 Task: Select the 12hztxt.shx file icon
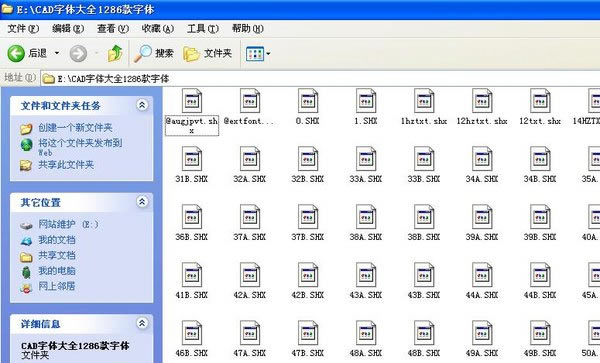(x=482, y=101)
